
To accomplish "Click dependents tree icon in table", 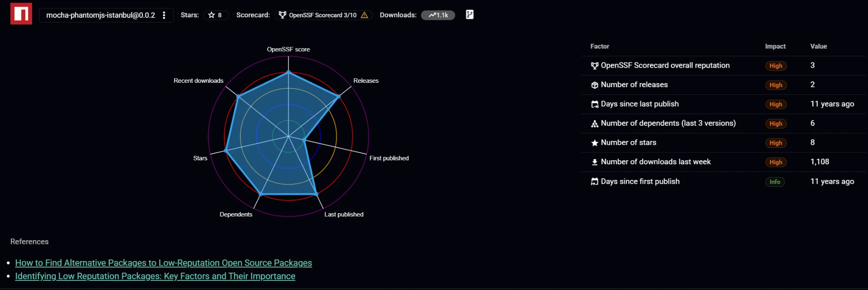I will coord(595,124).
